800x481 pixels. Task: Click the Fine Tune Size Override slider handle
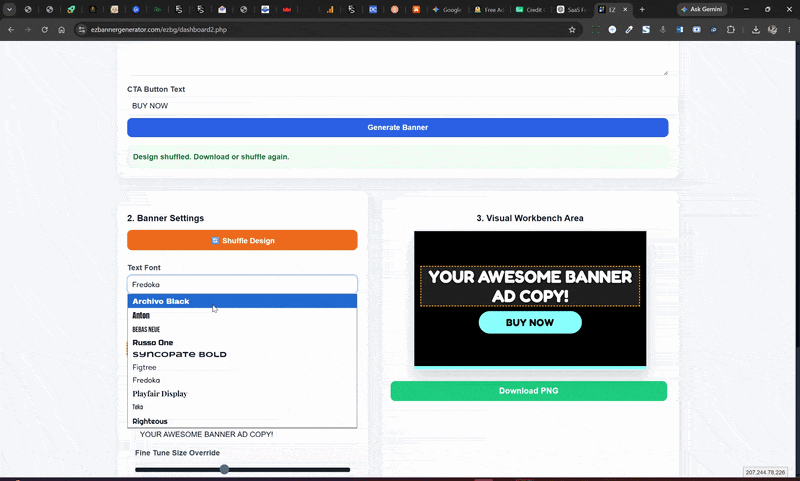224,469
